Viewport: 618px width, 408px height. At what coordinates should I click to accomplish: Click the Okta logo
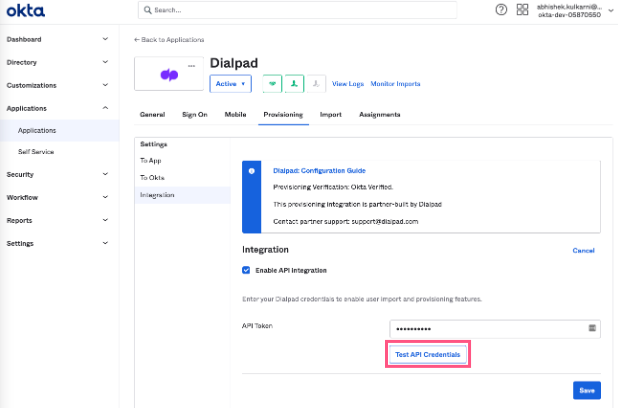pyautogui.click(x=26, y=11)
